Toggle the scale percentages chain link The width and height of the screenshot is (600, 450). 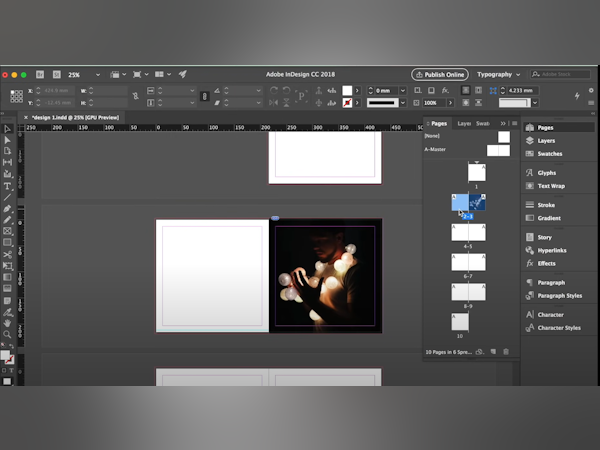pos(204,96)
